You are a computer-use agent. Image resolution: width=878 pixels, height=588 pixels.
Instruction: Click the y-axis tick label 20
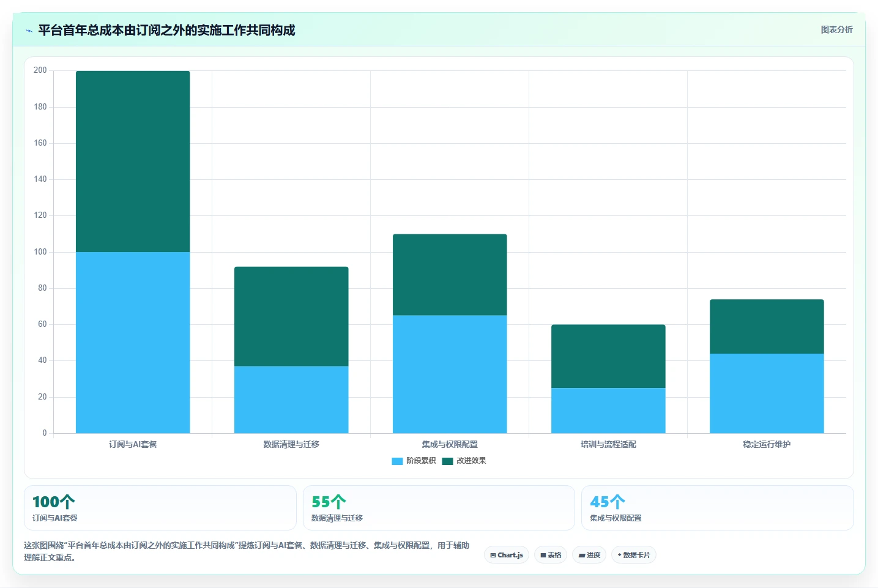point(42,397)
